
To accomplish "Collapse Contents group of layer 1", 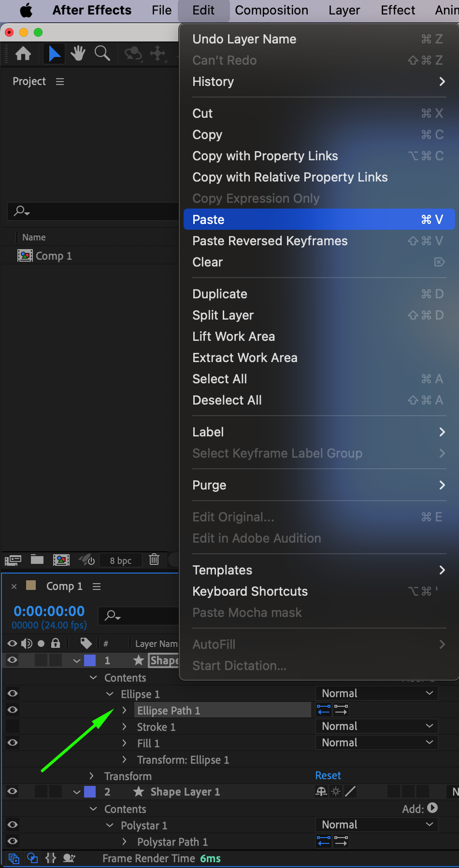I will [93, 677].
